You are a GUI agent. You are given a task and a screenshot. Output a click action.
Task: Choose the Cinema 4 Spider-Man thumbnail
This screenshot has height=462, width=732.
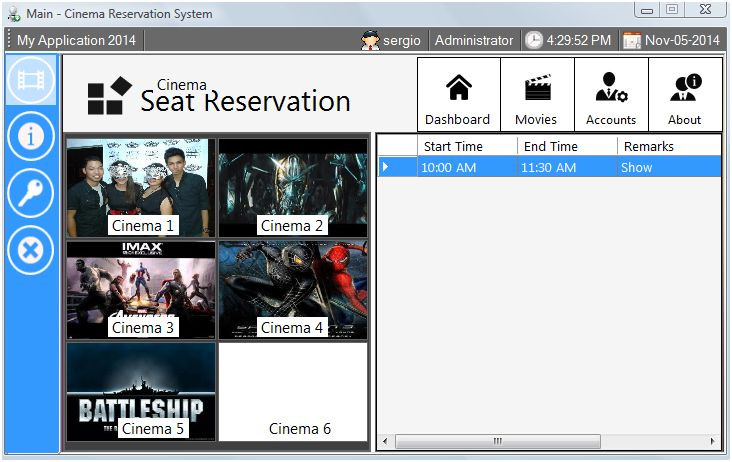(x=293, y=290)
